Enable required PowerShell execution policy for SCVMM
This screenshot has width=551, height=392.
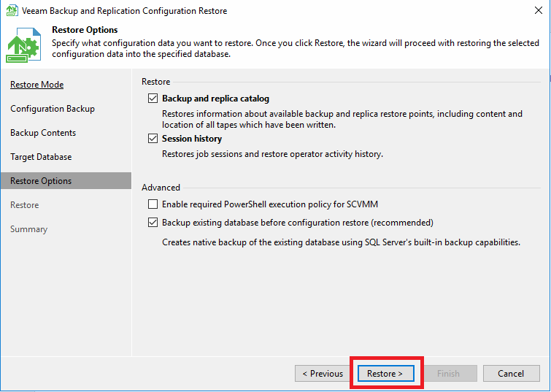coord(153,204)
